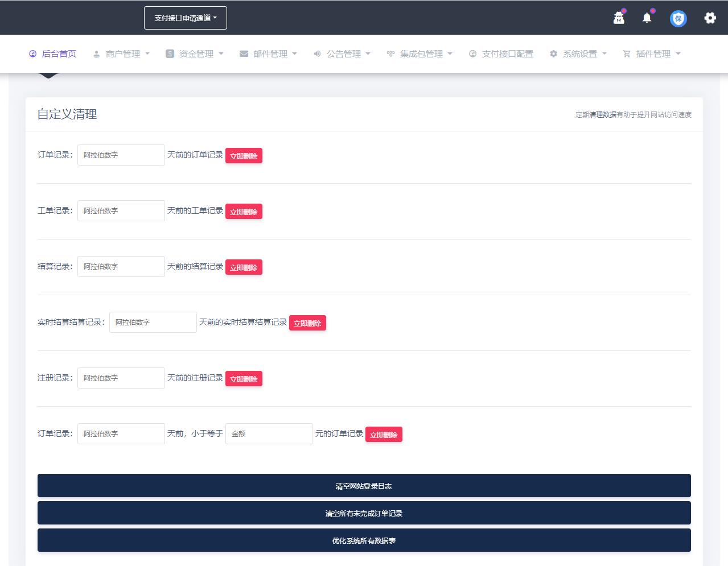Open the notification bell
The height and width of the screenshot is (566, 728).
(x=647, y=18)
